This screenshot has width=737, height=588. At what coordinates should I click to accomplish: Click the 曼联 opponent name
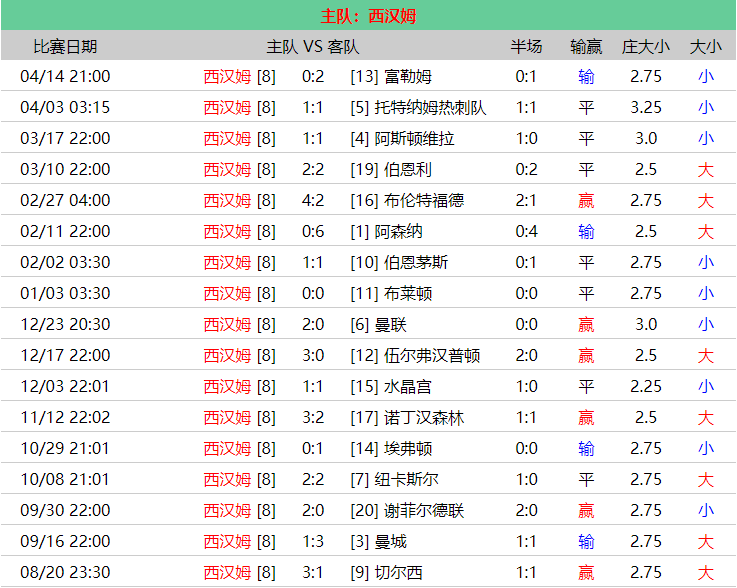(x=391, y=324)
